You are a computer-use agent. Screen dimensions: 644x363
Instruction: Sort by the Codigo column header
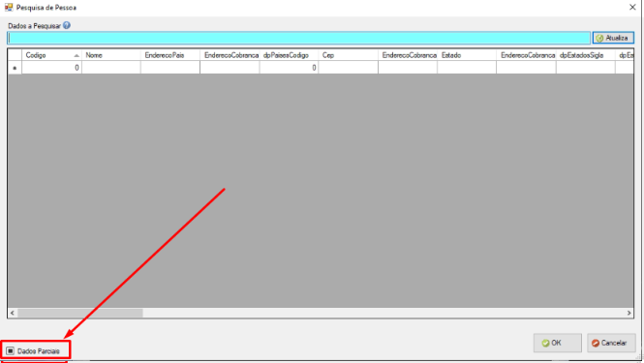pyautogui.click(x=51, y=55)
